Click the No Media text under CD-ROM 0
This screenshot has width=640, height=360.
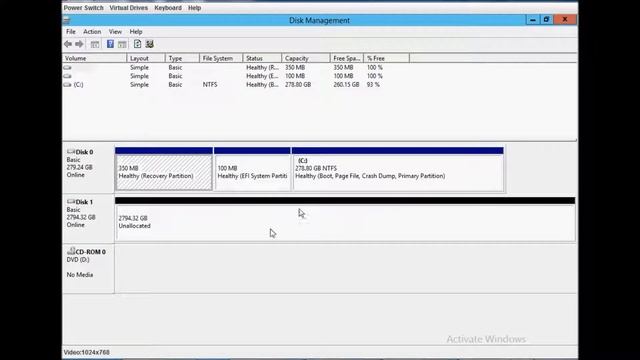pyautogui.click(x=80, y=275)
